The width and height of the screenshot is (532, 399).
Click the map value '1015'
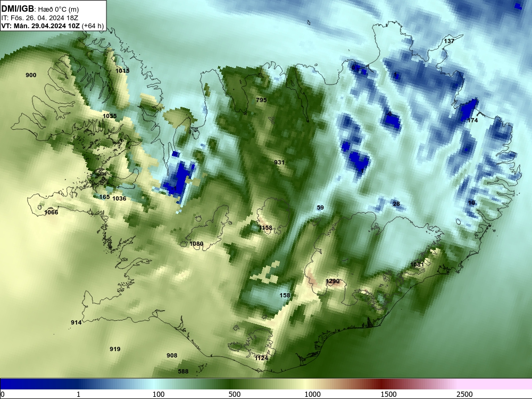tap(122, 71)
